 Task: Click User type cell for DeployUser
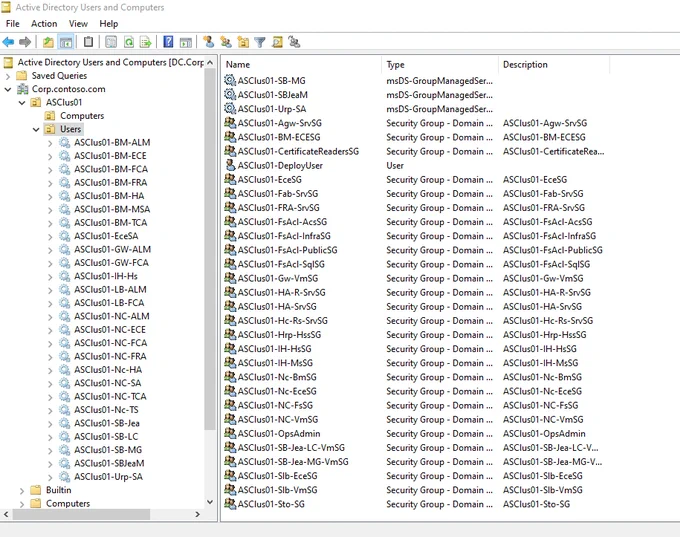(395, 166)
